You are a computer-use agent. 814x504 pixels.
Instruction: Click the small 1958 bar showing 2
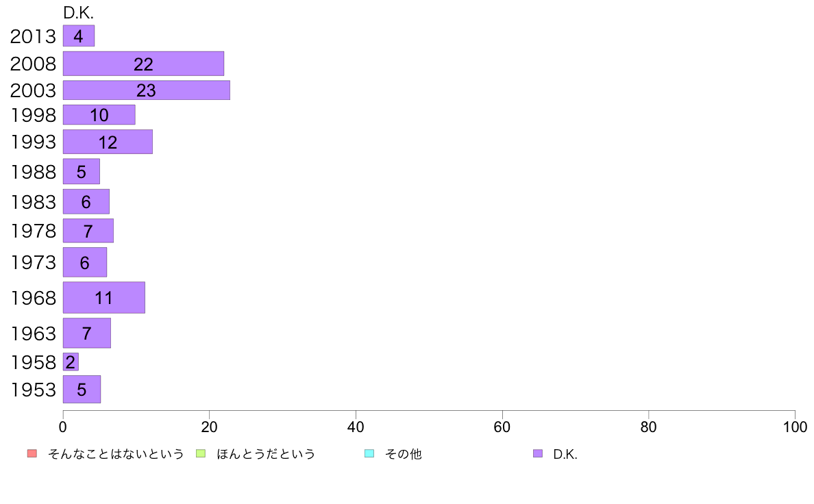pyautogui.click(x=71, y=362)
